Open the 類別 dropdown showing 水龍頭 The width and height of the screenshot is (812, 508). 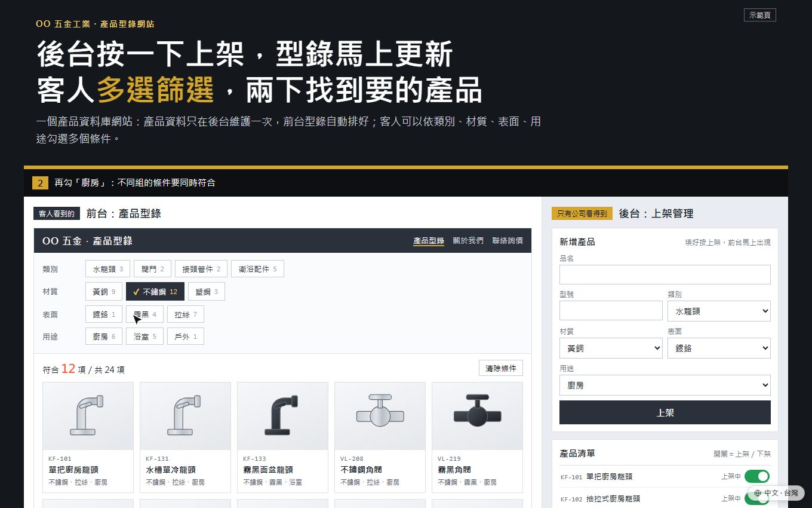click(x=719, y=311)
